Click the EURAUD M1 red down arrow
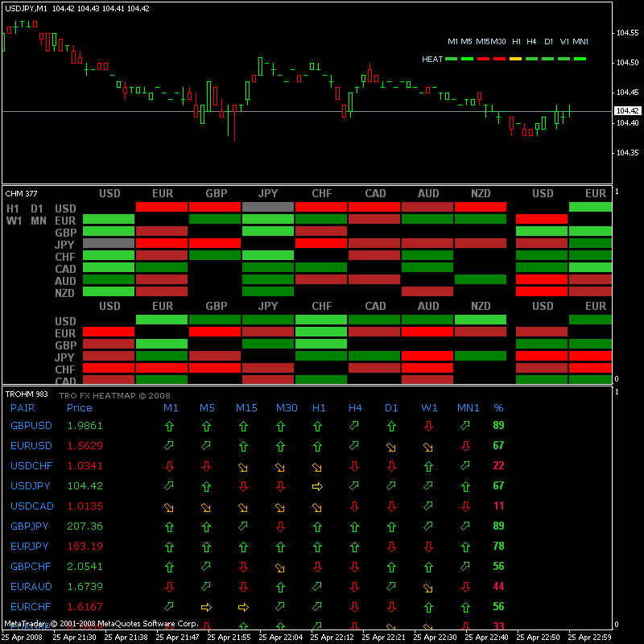The height and width of the screenshot is (644, 644). [169, 587]
